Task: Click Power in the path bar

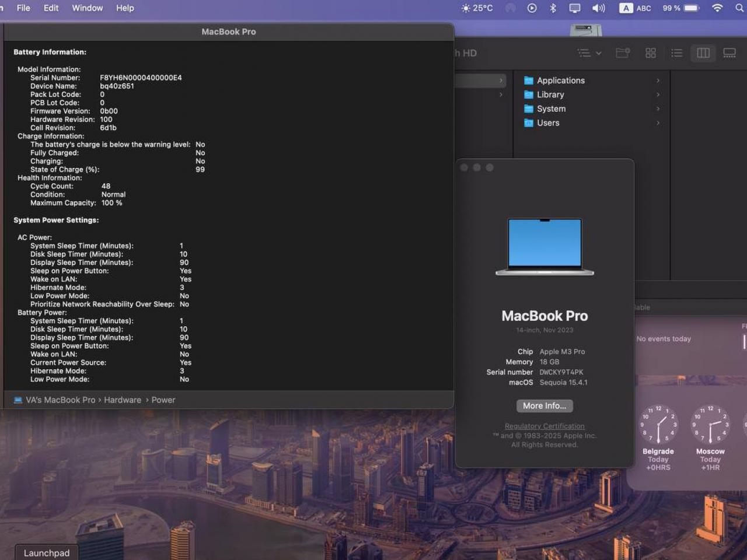Action: [163, 400]
